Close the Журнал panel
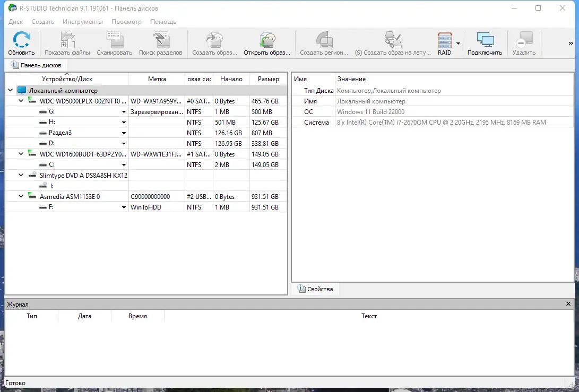 coord(568,304)
